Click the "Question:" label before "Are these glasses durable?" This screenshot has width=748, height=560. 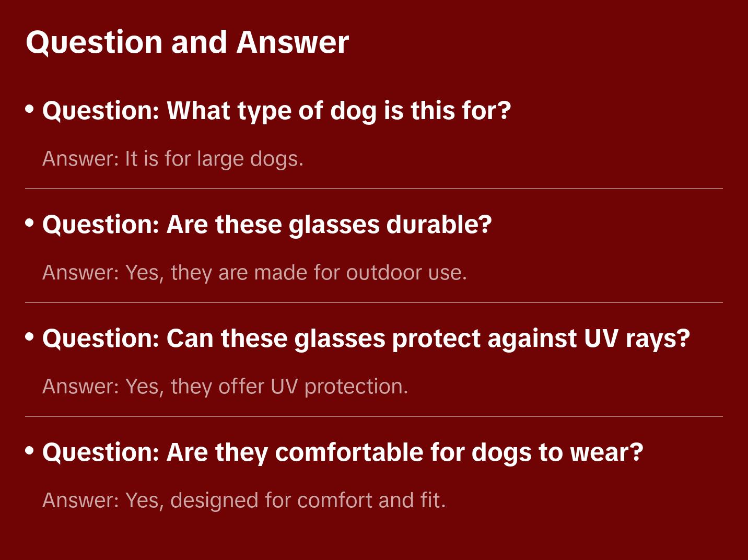click(101, 225)
